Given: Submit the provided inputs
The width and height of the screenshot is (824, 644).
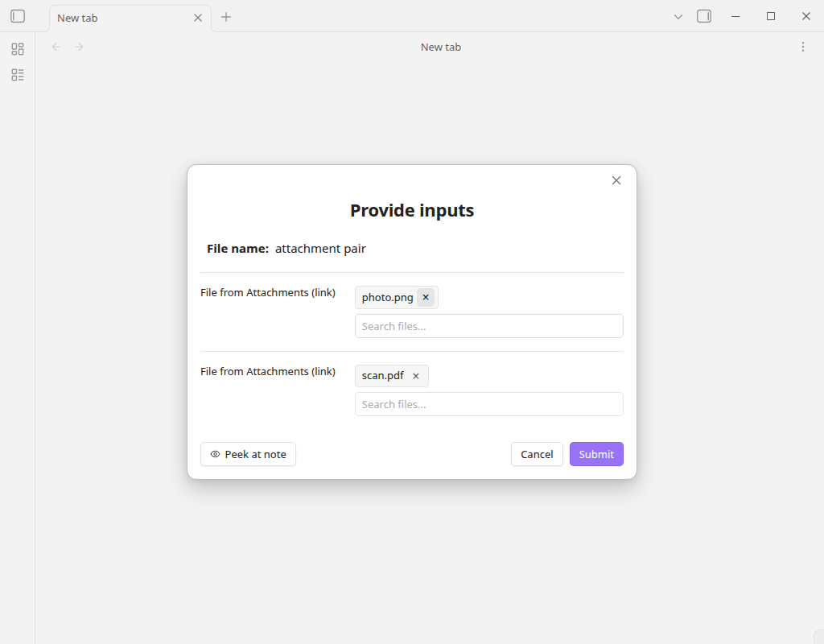Looking at the screenshot, I should tap(596, 454).
